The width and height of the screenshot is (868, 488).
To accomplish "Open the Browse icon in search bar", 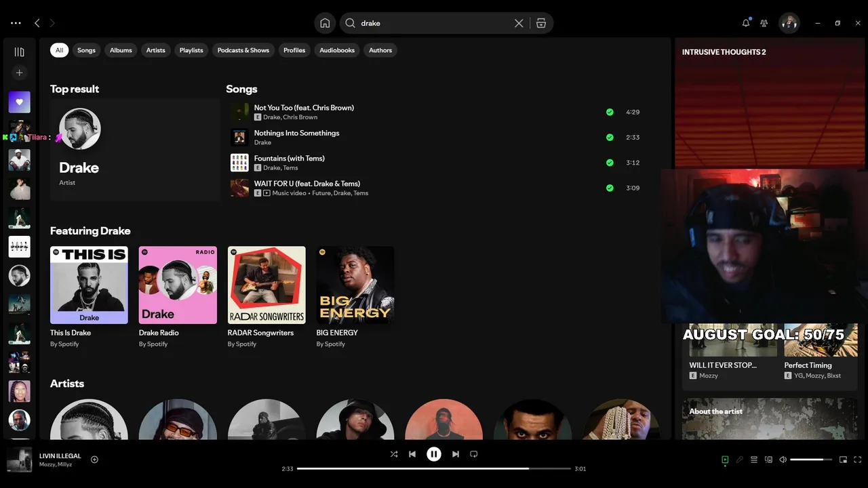I will [540, 23].
